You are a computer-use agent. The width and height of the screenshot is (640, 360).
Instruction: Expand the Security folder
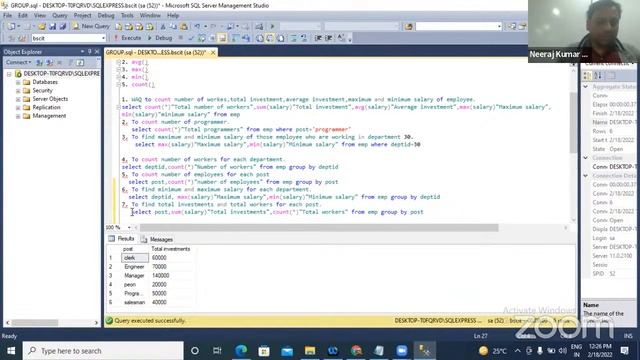point(18,91)
